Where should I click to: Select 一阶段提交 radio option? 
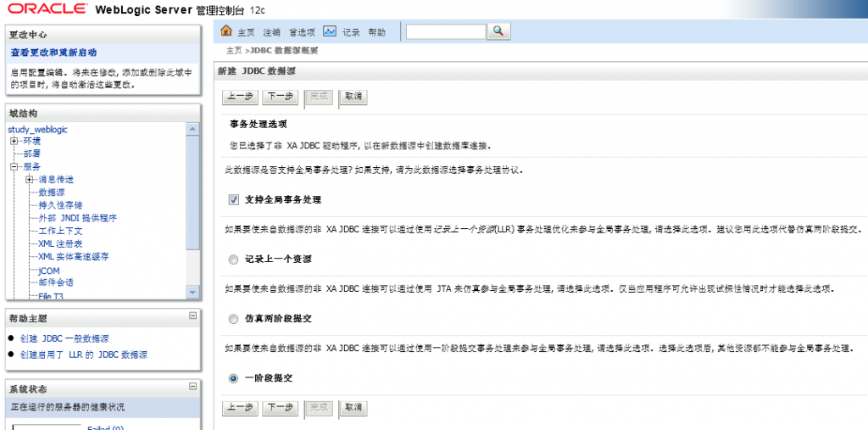pos(233,378)
